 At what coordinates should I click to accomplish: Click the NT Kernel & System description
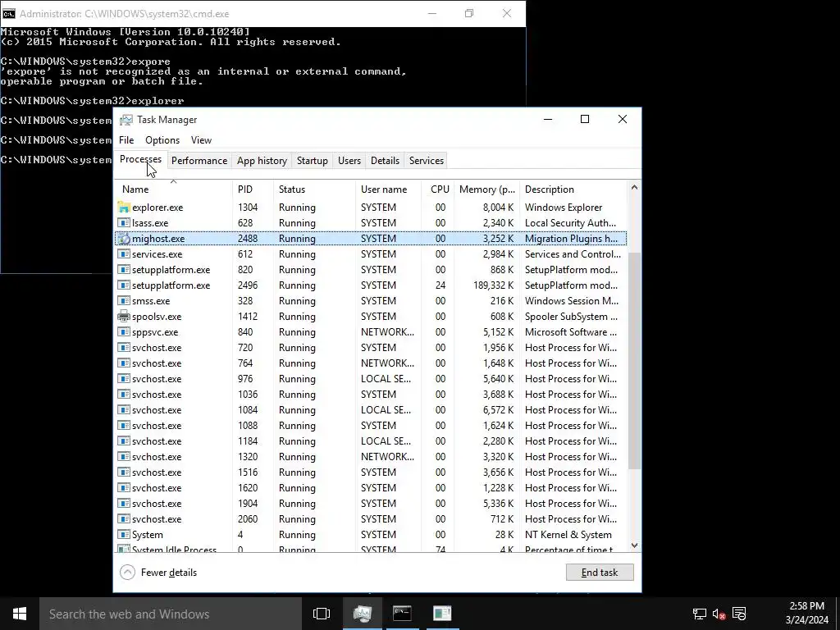pyautogui.click(x=568, y=535)
